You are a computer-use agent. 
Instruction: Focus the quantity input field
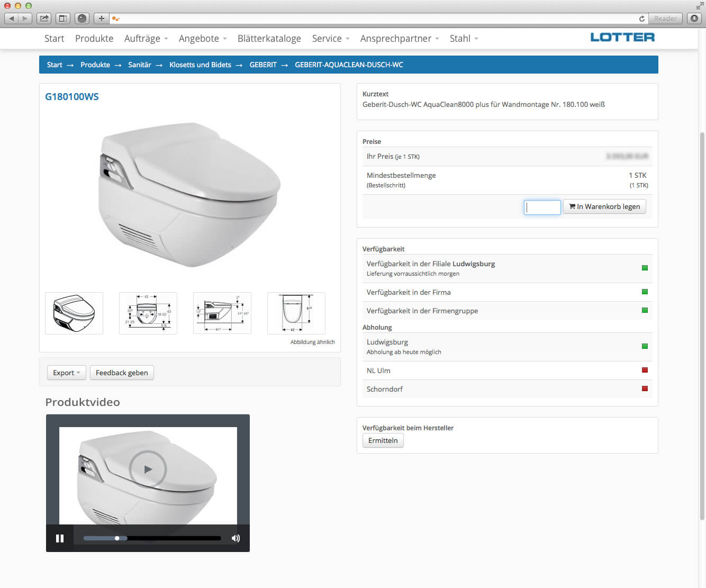[x=542, y=207]
